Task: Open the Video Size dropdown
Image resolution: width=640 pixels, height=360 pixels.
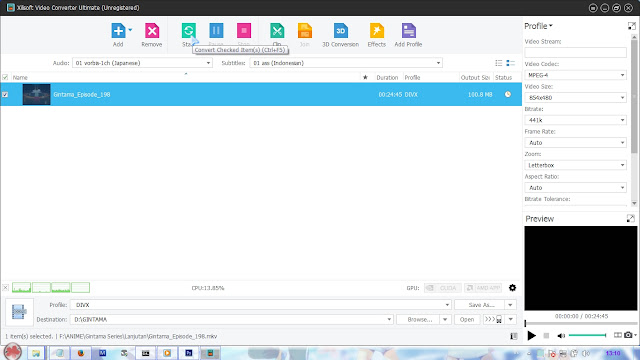Action: (575, 98)
